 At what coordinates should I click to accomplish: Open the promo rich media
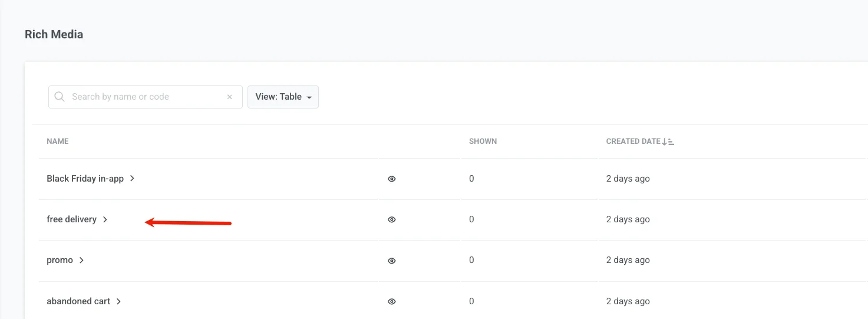pyautogui.click(x=60, y=260)
